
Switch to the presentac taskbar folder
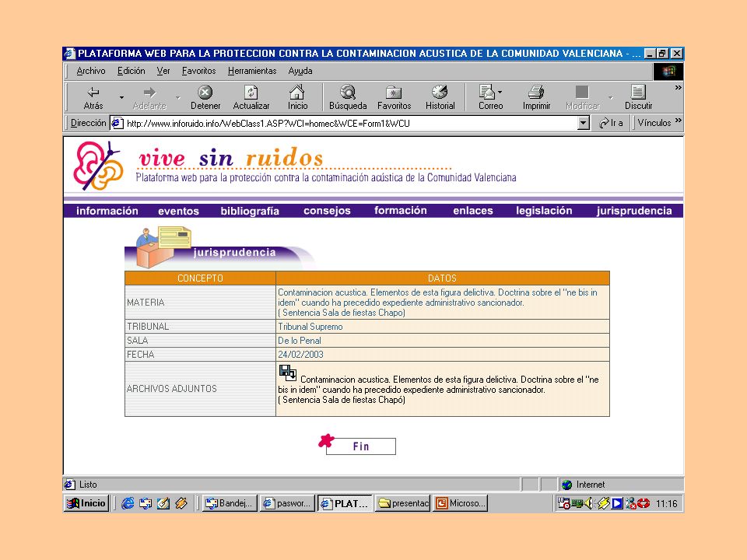click(404, 503)
